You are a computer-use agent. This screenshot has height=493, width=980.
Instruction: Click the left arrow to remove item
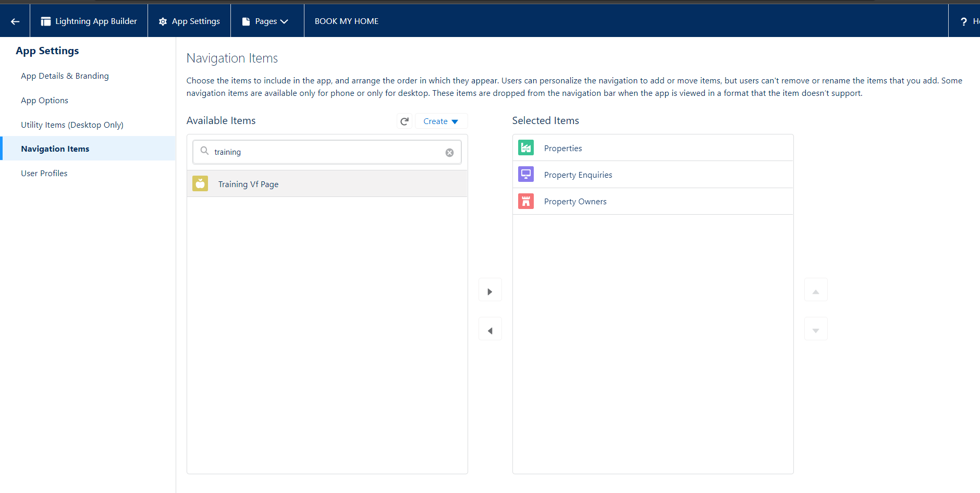coord(490,330)
